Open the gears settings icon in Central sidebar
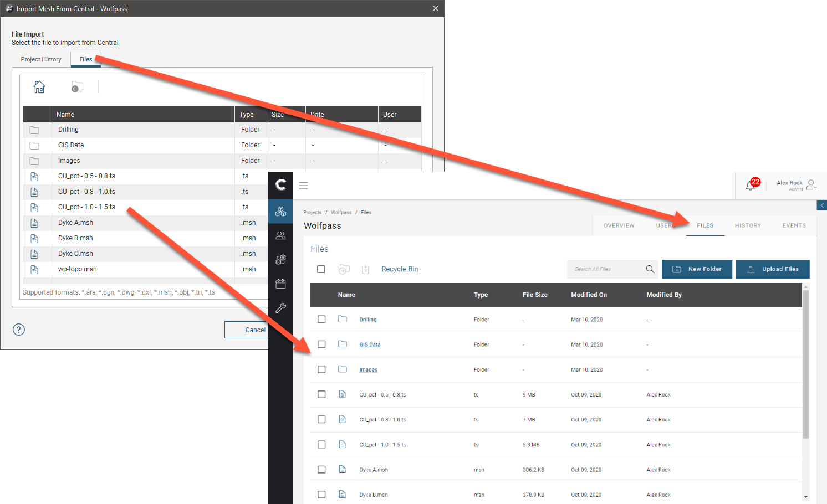This screenshot has height=504, width=827. coord(280,259)
